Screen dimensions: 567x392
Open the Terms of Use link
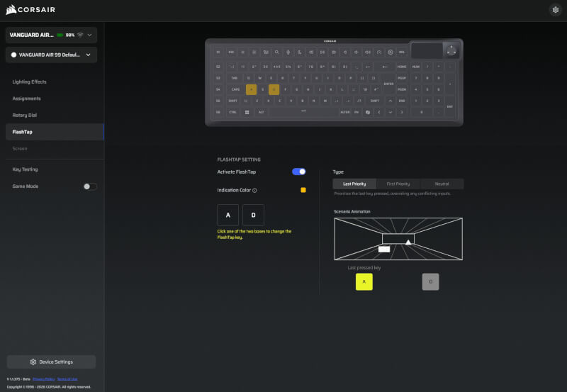(67, 379)
